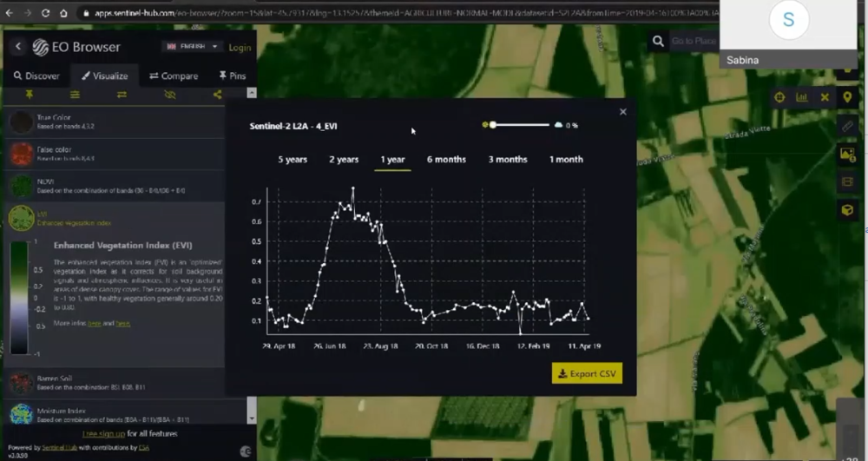
Task: Select the True Color layer
Action: [114, 122]
